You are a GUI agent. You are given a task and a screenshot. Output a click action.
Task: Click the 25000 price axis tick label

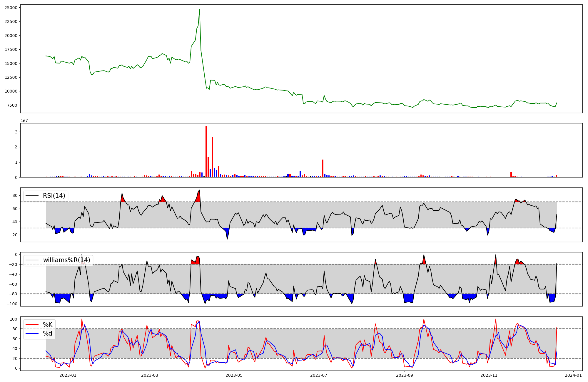11,8
